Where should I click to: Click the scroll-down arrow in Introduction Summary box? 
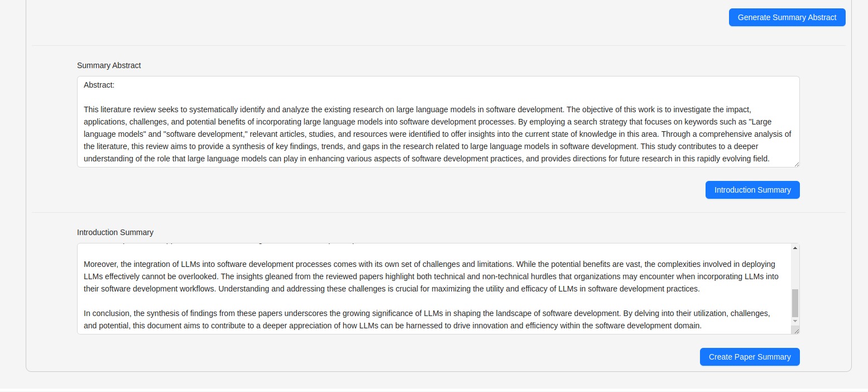click(795, 321)
